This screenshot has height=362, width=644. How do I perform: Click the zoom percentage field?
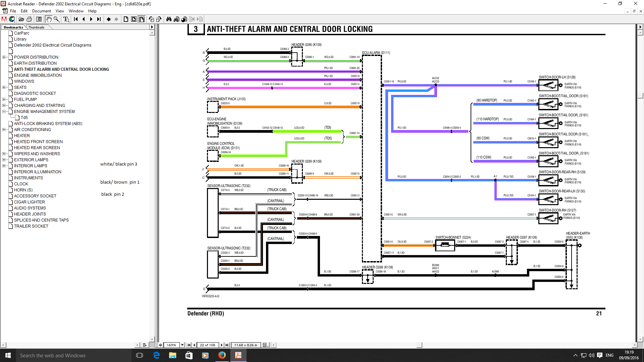(172, 345)
